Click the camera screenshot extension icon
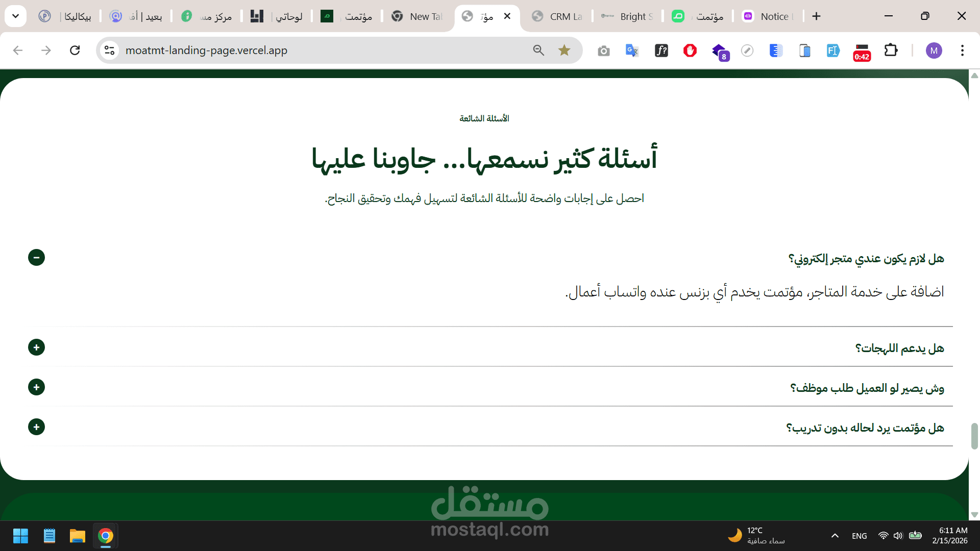The image size is (980, 551). 604,51
